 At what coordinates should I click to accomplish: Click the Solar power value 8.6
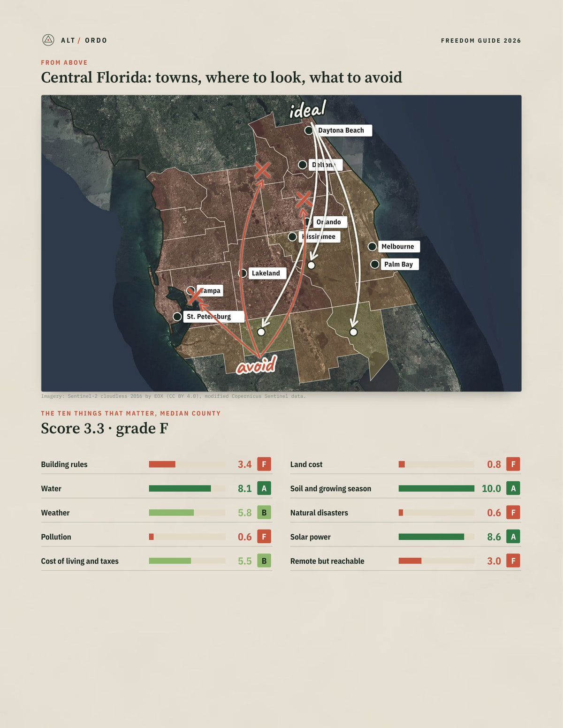coord(494,537)
